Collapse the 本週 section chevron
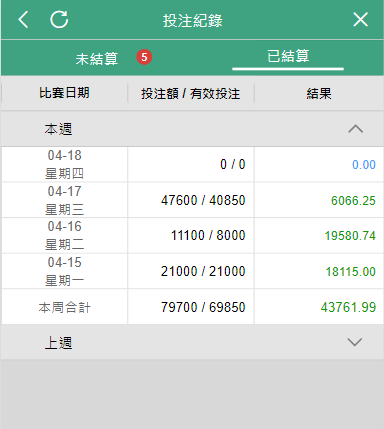Viewport: 384px width, 429px height. tap(355, 129)
